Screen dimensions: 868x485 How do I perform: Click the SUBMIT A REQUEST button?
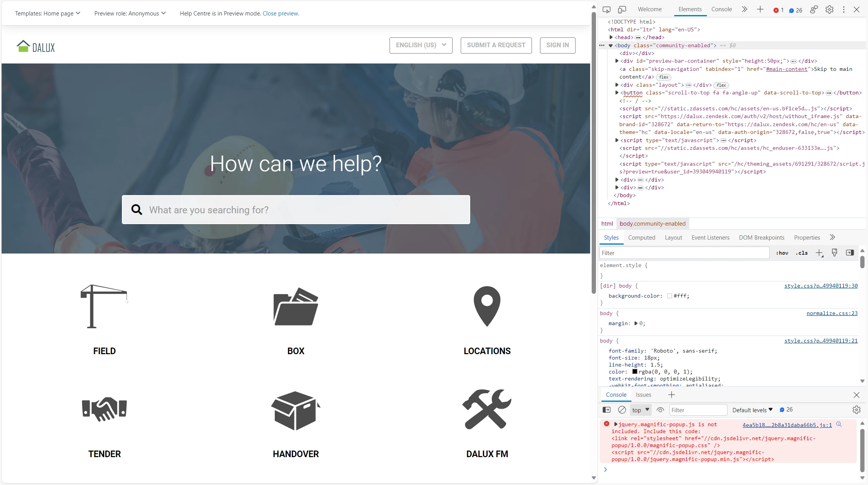(496, 45)
